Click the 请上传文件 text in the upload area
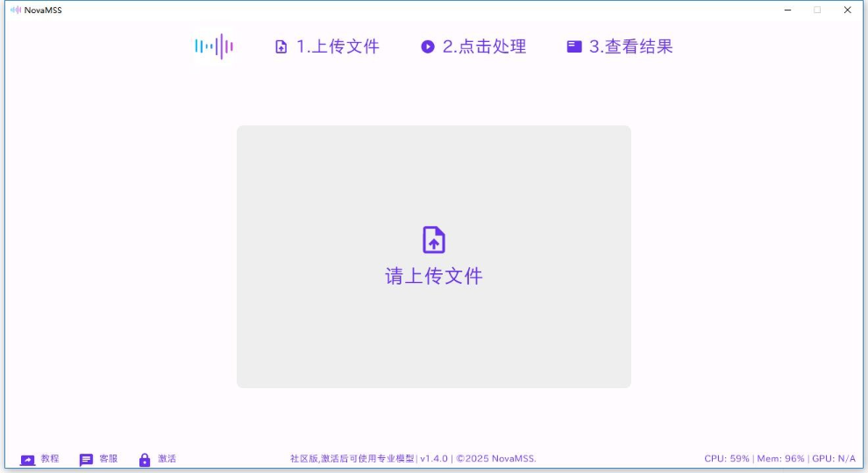The width and height of the screenshot is (868, 473). pos(434,276)
